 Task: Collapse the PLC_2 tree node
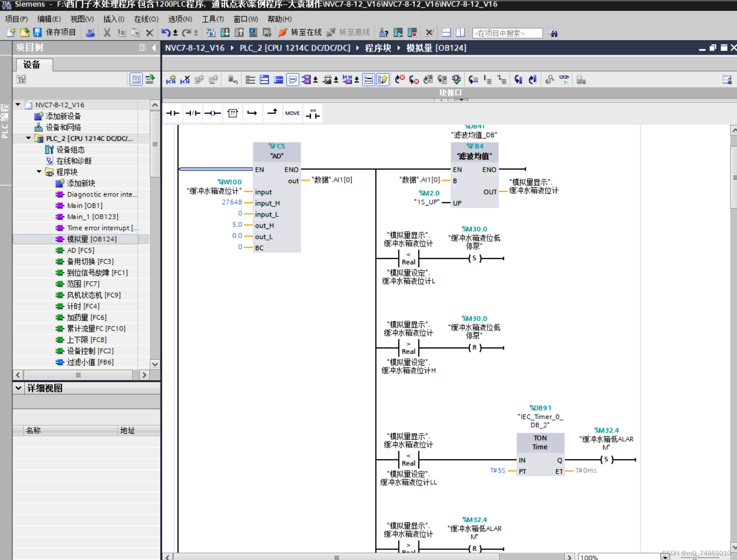[x=28, y=138]
